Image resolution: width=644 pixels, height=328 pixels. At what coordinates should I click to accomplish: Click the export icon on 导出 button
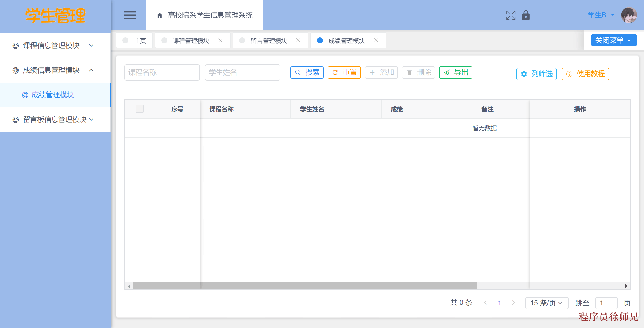(x=447, y=72)
